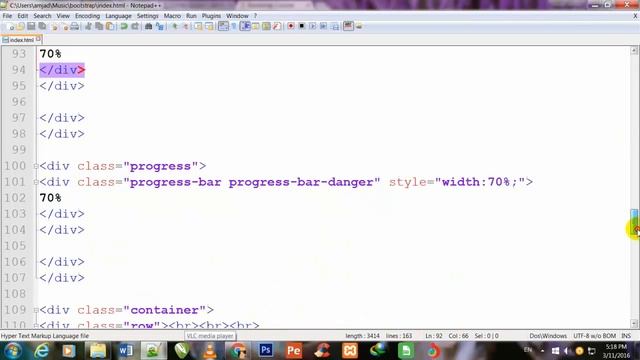Open Find with the binoculars icon
The width and height of the screenshot is (640, 360).
[x=149, y=27]
